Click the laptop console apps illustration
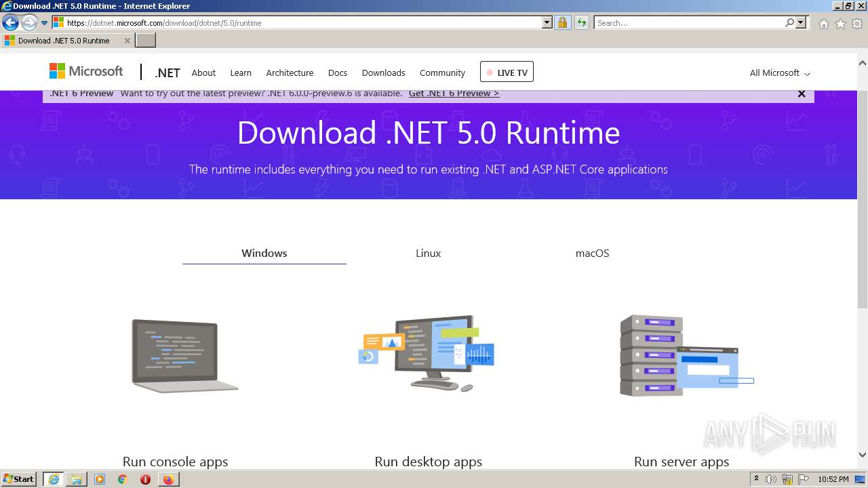This screenshot has width=868, height=488. pos(184,356)
